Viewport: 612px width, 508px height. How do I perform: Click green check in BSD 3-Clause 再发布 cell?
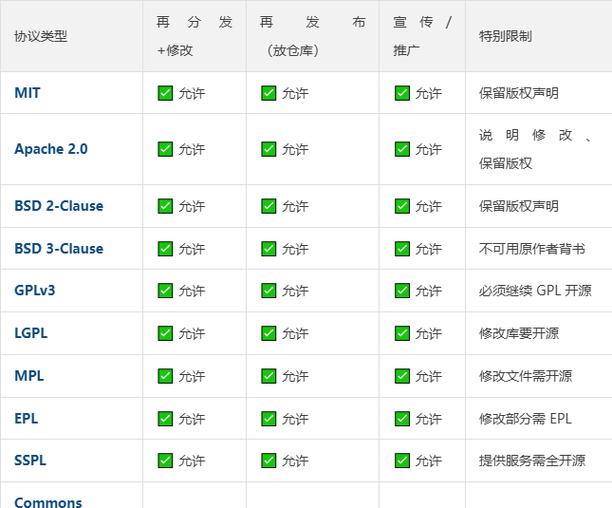(x=269, y=249)
